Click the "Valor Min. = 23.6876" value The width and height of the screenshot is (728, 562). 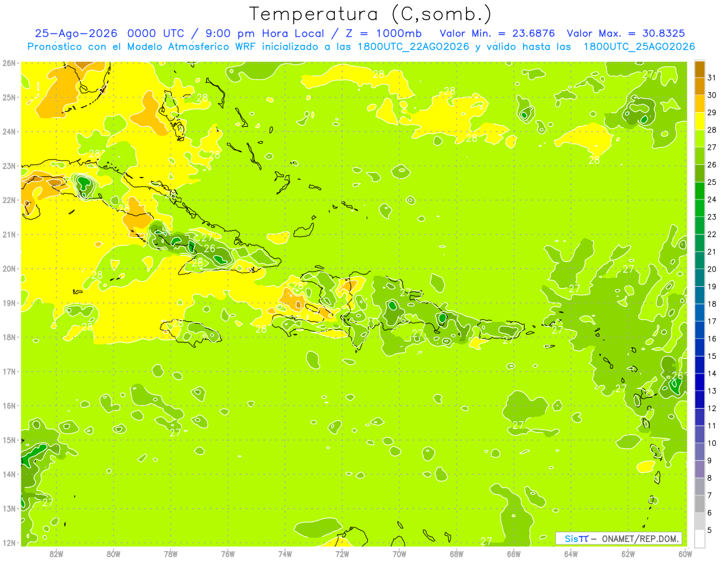tap(498, 33)
